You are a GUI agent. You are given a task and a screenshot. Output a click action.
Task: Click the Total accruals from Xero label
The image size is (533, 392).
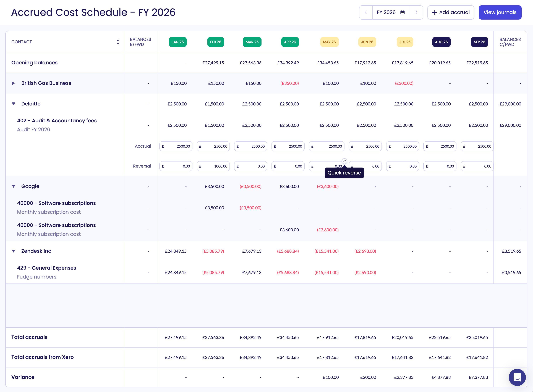coord(43,357)
